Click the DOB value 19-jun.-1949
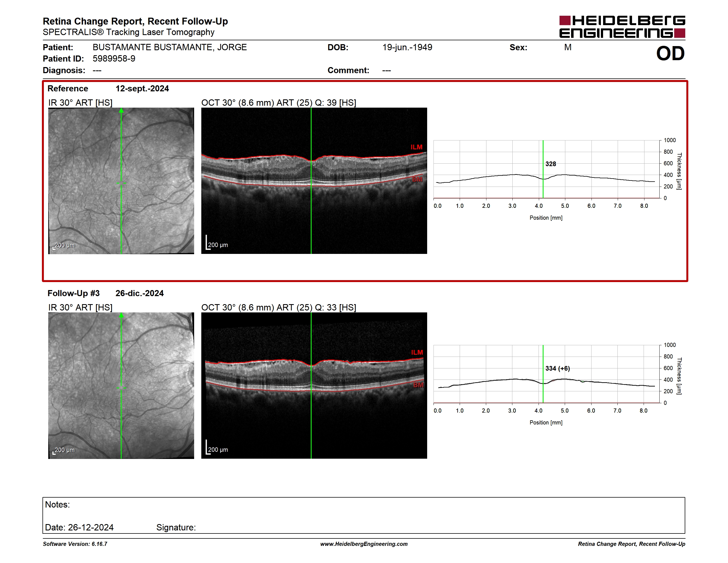Image resolution: width=728 pixels, height=563 pixels. point(407,47)
